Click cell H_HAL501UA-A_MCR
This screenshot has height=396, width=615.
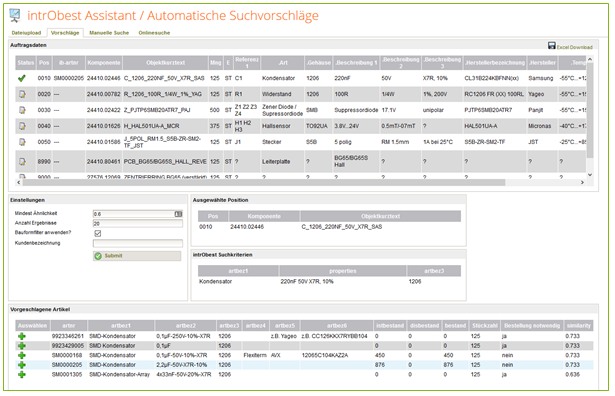point(151,126)
